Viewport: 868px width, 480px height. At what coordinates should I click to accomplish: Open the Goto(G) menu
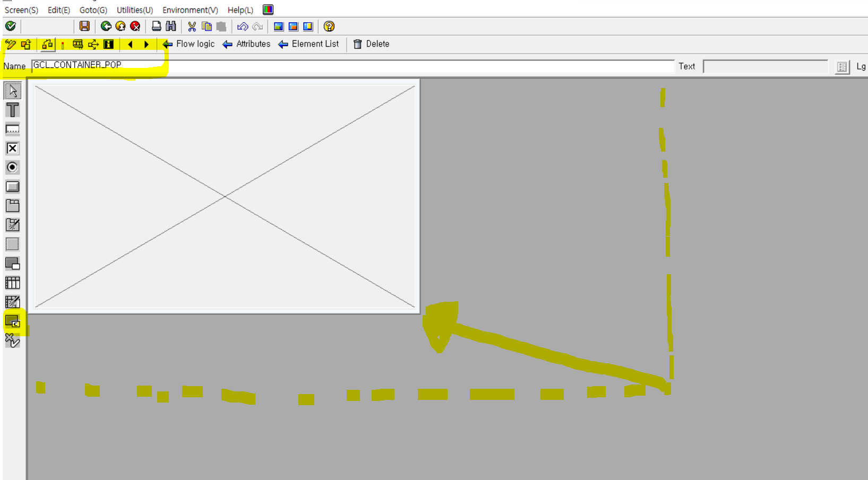point(93,10)
